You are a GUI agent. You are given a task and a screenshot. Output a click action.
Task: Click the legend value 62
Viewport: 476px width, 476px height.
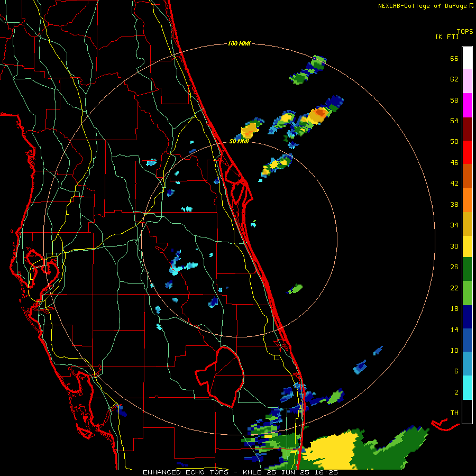click(x=454, y=79)
